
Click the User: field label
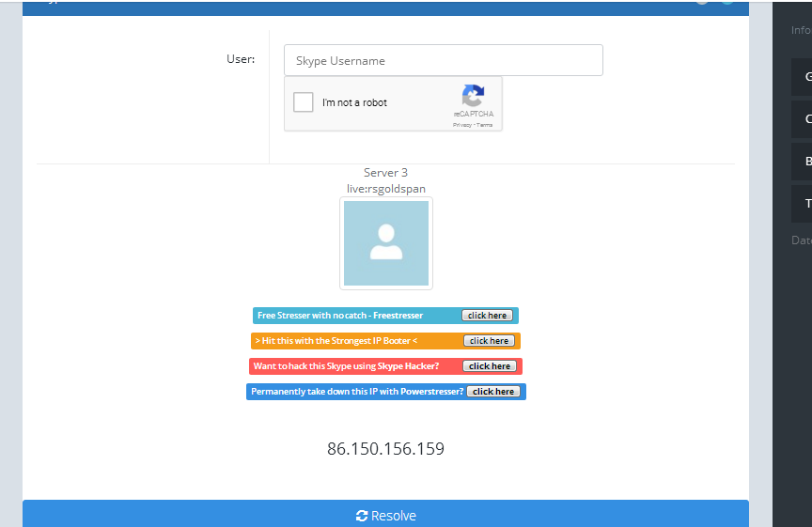(241, 59)
